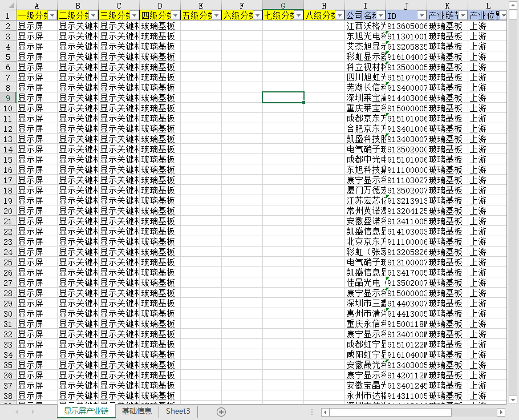Select row 9 header
The width and height of the screenshot is (519, 420).
8,98
